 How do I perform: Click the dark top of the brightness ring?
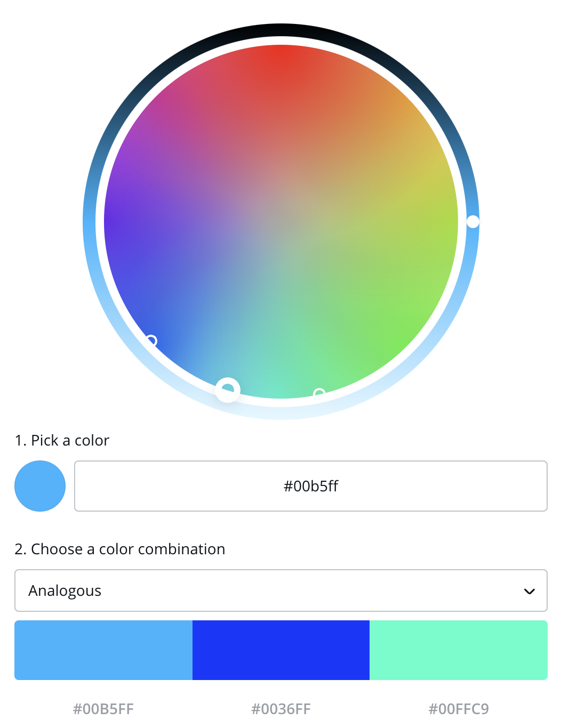(x=281, y=30)
